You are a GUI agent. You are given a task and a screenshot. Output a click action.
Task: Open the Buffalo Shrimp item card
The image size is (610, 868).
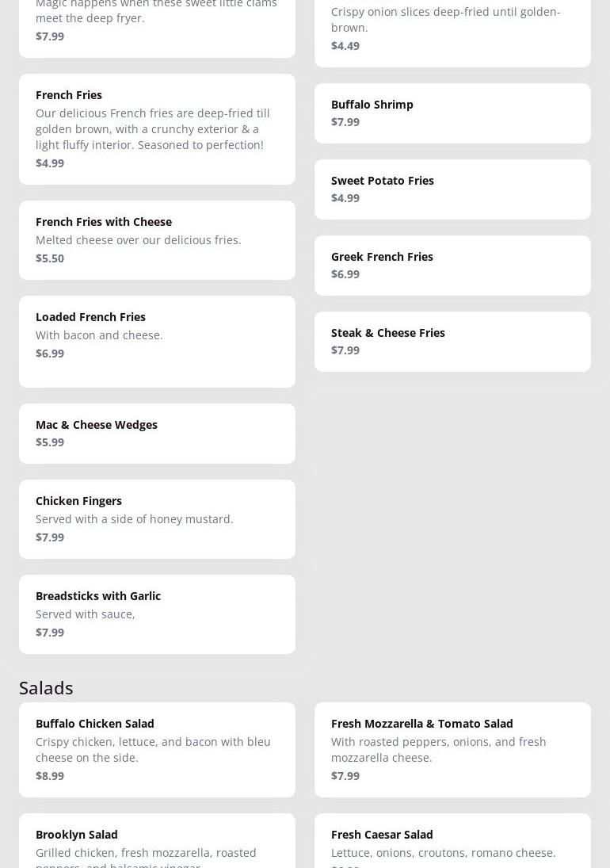[452, 113]
